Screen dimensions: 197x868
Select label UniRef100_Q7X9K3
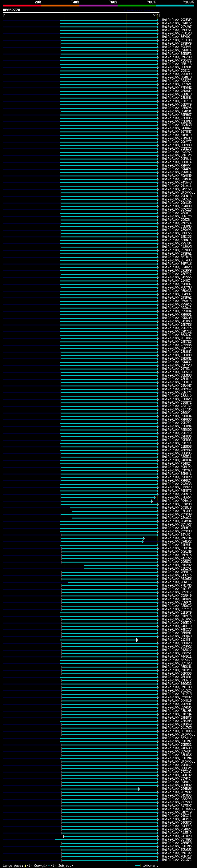point(176,487)
